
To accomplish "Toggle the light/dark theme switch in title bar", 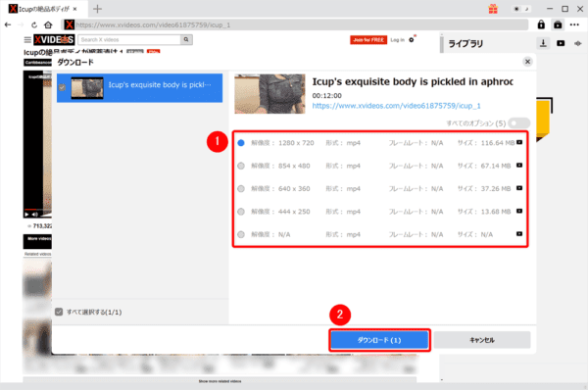I will point(521,9).
